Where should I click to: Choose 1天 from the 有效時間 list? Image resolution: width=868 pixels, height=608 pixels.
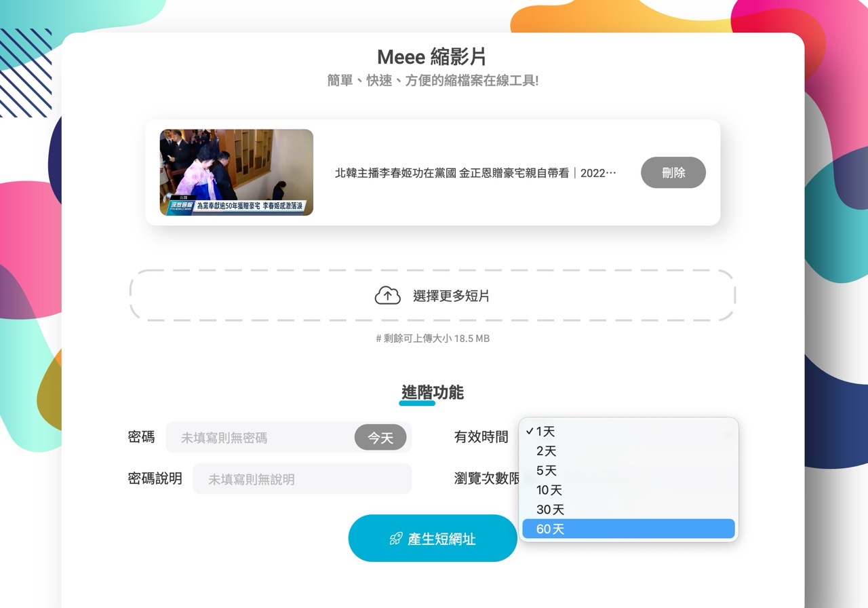(546, 431)
